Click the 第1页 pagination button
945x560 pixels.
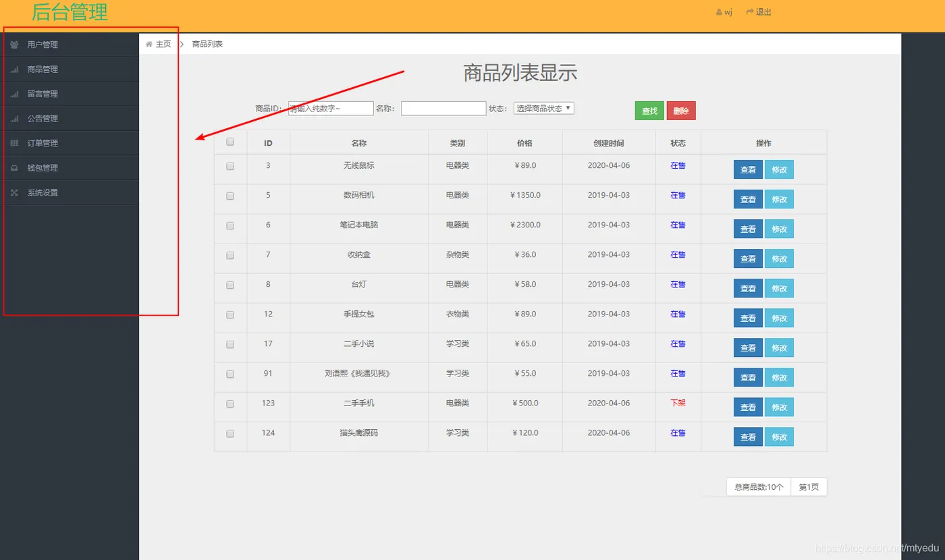809,486
